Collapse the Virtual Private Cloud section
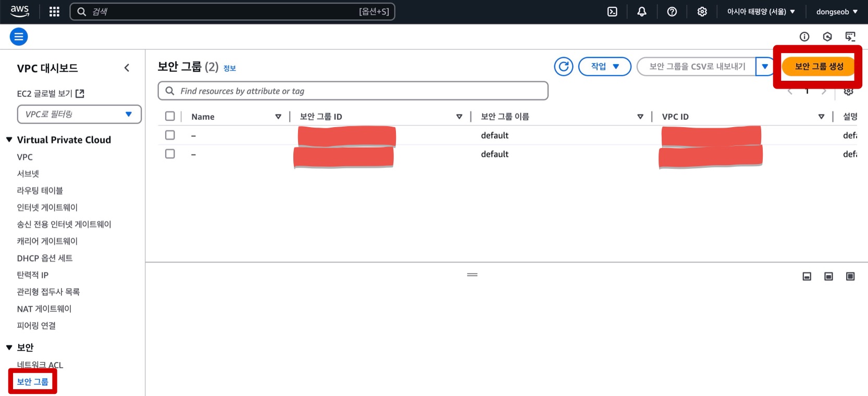This screenshot has width=868, height=396. (x=9, y=140)
